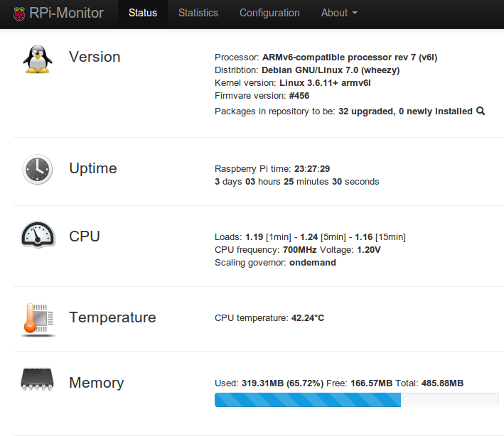Image resolution: width=504 pixels, height=436 pixels.
Task: Click the blue memory usage bar
Action: coord(308,400)
